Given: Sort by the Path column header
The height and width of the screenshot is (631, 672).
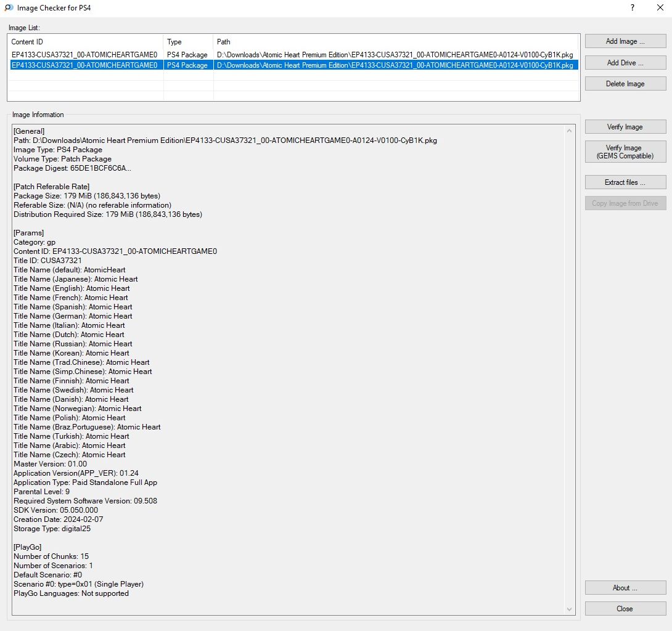Looking at the screenshot, I should pos(396,41).
